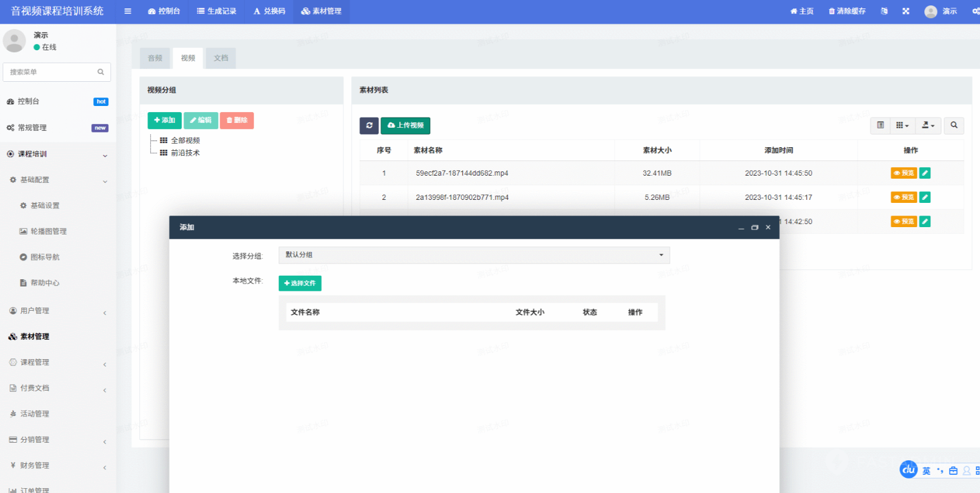The image size is (980, 493).
Task: Open 生成记录 in top navigation
Action: tap(217, 12)
